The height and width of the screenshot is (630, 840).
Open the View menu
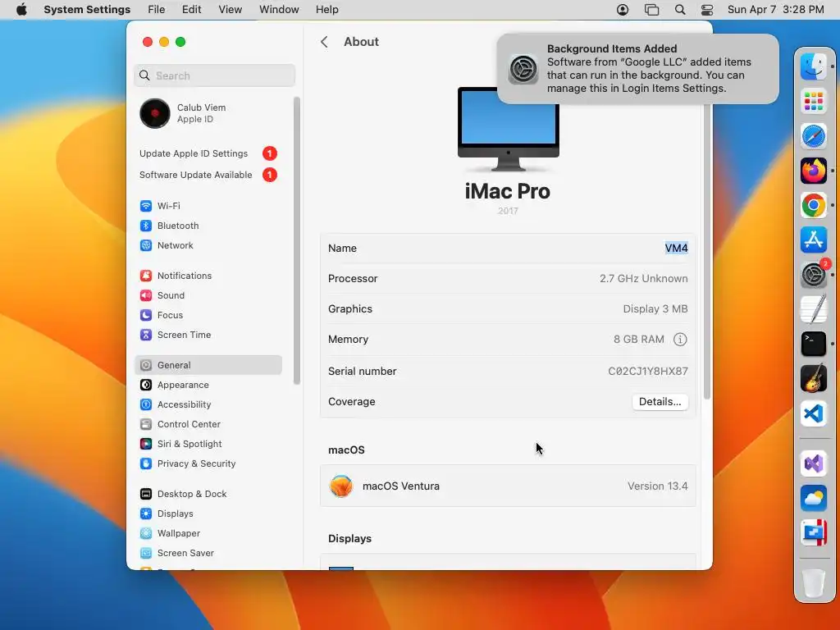230,10
